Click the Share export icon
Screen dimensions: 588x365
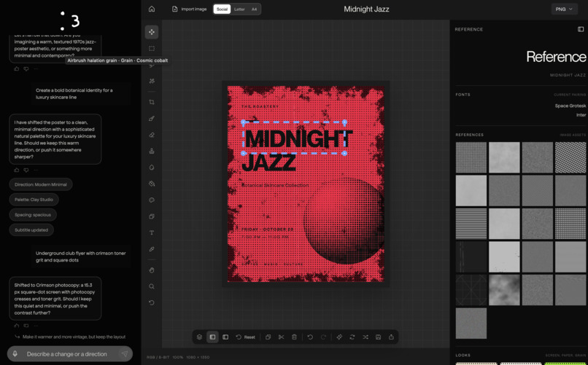(391, 337)
